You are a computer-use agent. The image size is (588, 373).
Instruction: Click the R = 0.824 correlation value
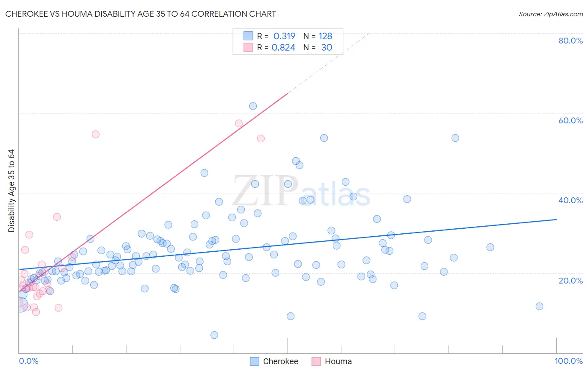tap(276, 47)
